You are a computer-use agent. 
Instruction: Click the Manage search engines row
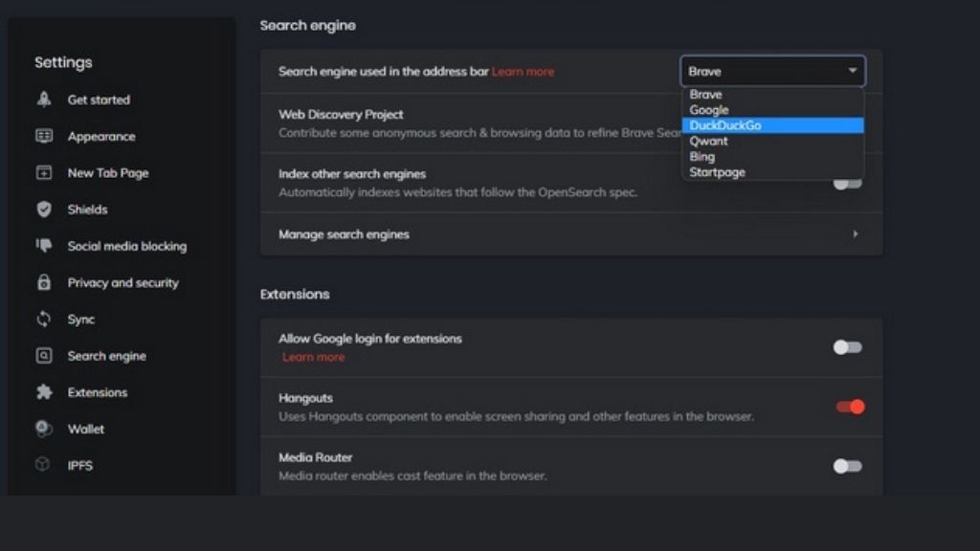click(x=571, y=234)
